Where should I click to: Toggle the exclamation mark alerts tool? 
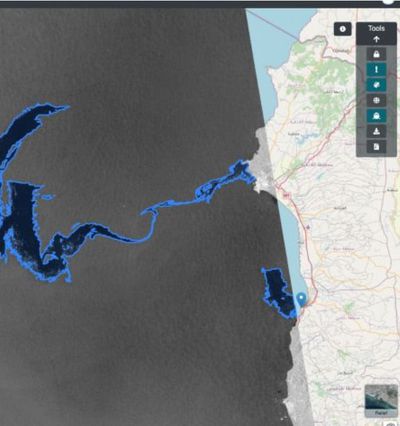click(376, 69)
